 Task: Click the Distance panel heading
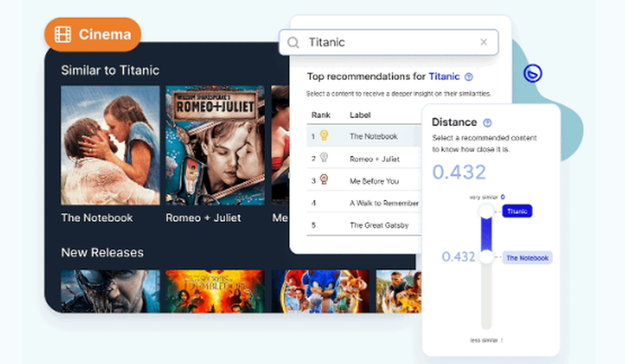(x=454, y=122)
